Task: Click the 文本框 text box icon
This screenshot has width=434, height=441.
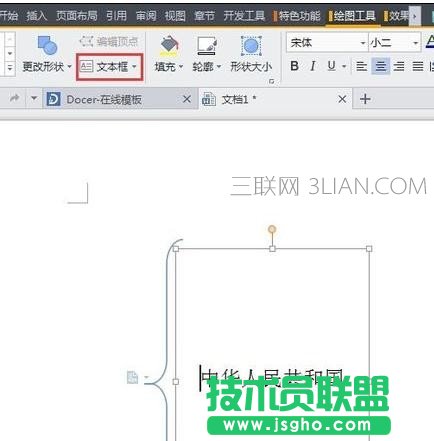Action: tap(86, 67)
